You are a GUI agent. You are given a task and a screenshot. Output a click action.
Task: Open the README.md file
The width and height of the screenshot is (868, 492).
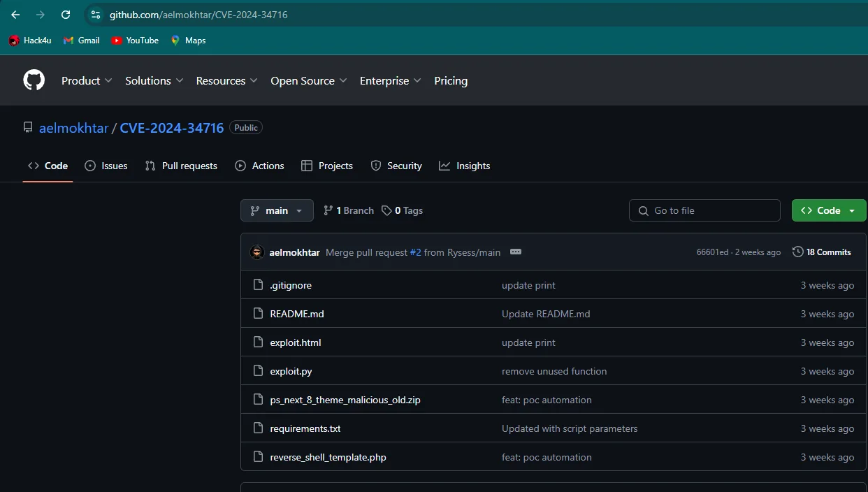297,314
